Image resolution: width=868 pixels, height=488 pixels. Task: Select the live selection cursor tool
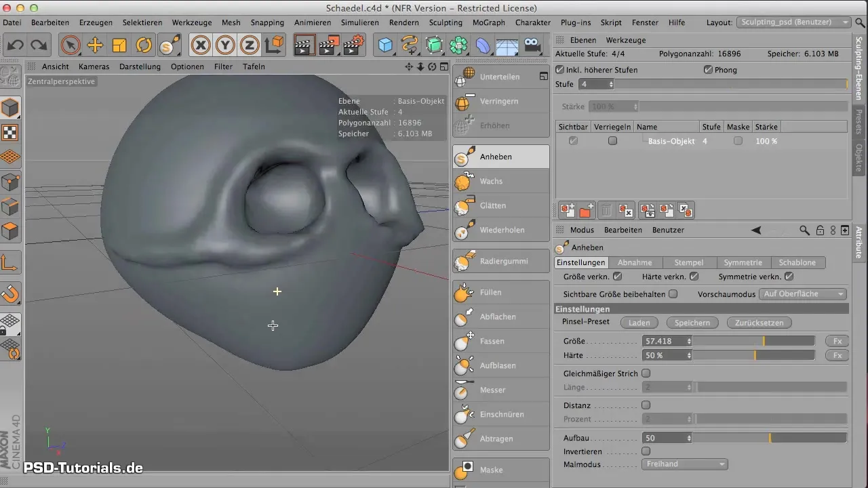[71, 45]
